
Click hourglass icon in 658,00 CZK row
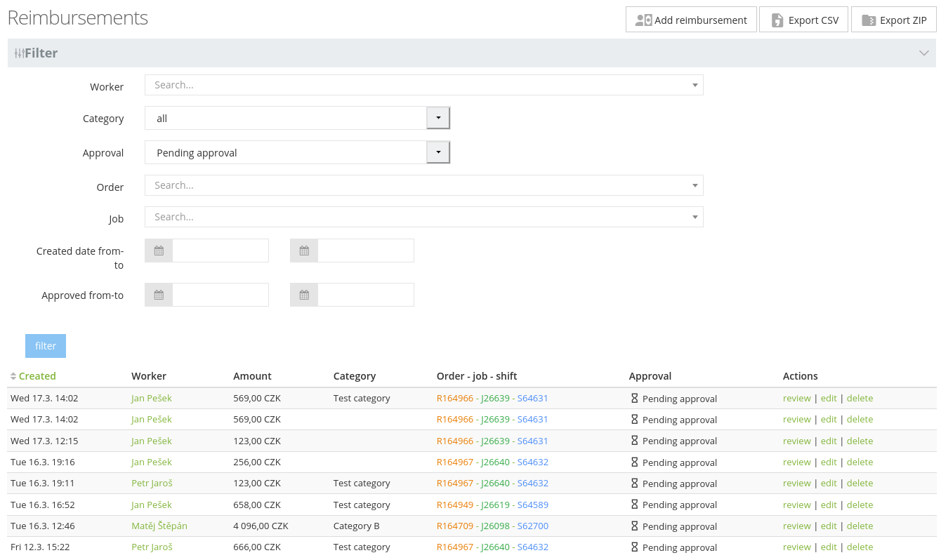(634, 504)
